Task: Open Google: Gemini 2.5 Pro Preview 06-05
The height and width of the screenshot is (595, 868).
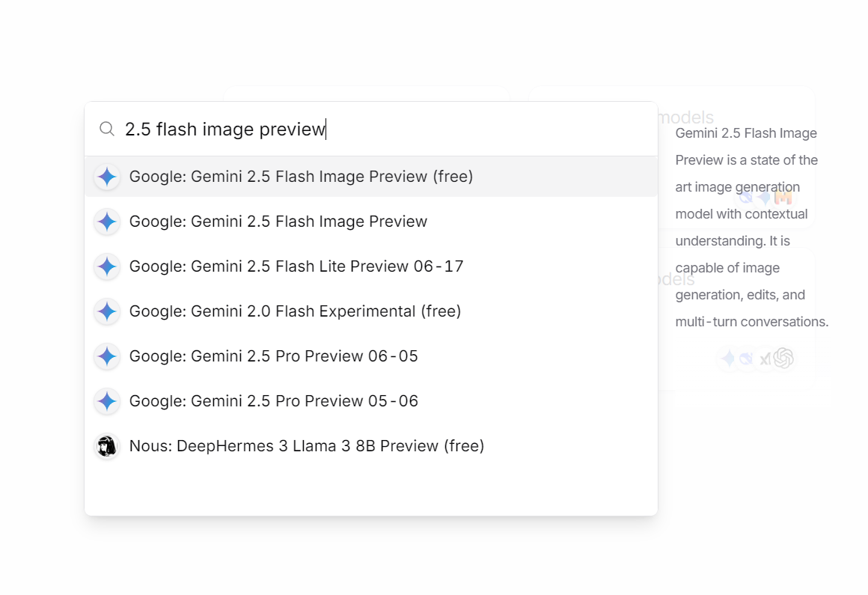Action: [x=371, y=356]
